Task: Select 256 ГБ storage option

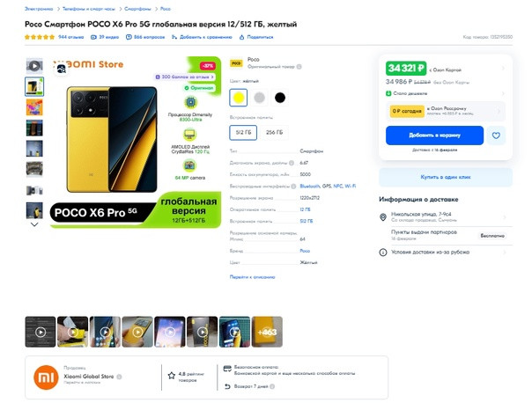Action: [x=274, y=133]
